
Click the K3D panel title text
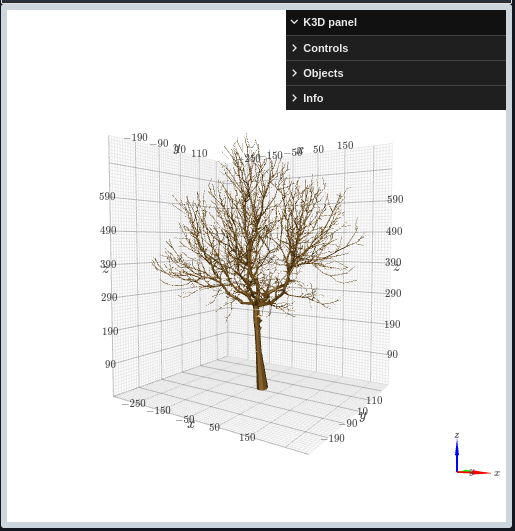(x=330, y=22)
